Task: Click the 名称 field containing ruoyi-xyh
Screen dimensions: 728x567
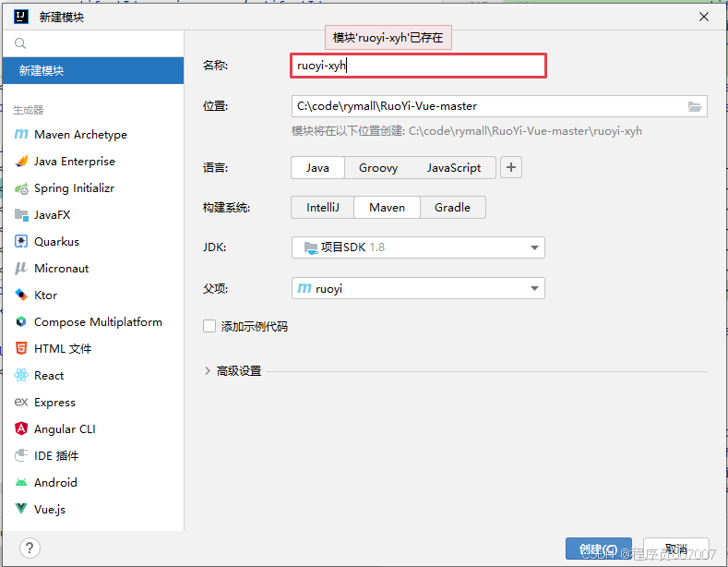Action: pos(418,66)
